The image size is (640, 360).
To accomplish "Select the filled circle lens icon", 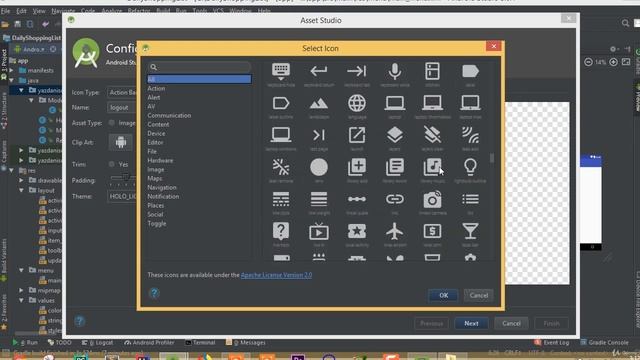I will [x=319, y=167].
